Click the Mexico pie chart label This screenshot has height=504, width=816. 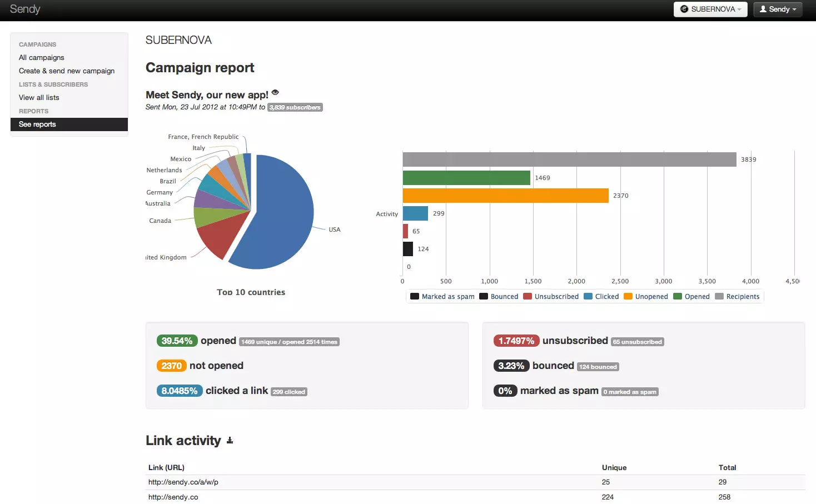point(181,159)
